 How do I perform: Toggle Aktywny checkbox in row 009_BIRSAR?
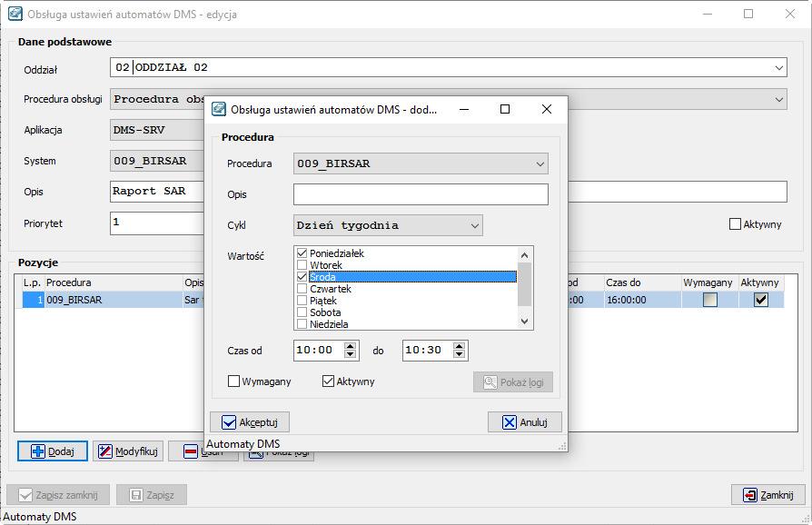pos(760,300)
